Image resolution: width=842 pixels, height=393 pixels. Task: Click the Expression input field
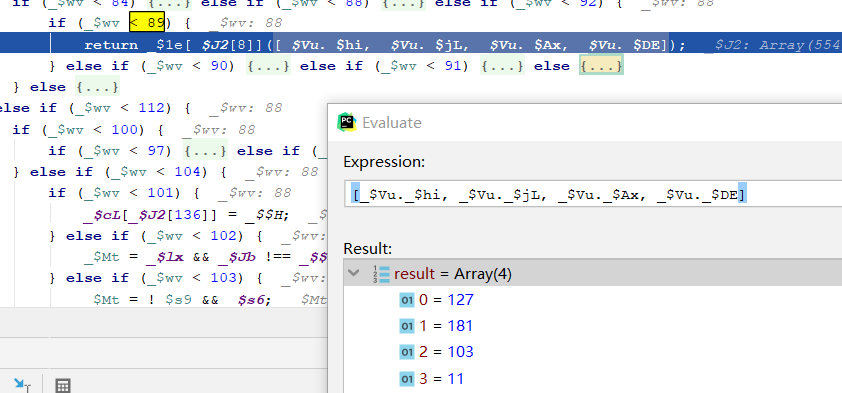tap(593, 194)
